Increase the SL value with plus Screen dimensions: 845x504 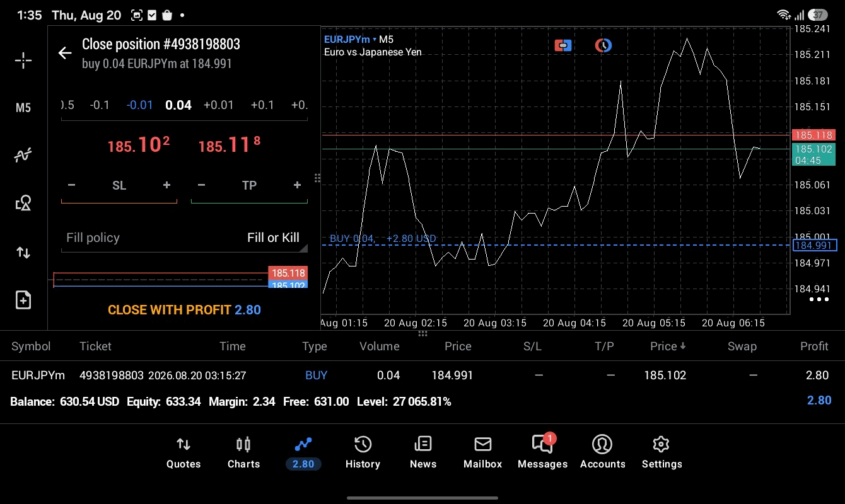tap(166, 185)
